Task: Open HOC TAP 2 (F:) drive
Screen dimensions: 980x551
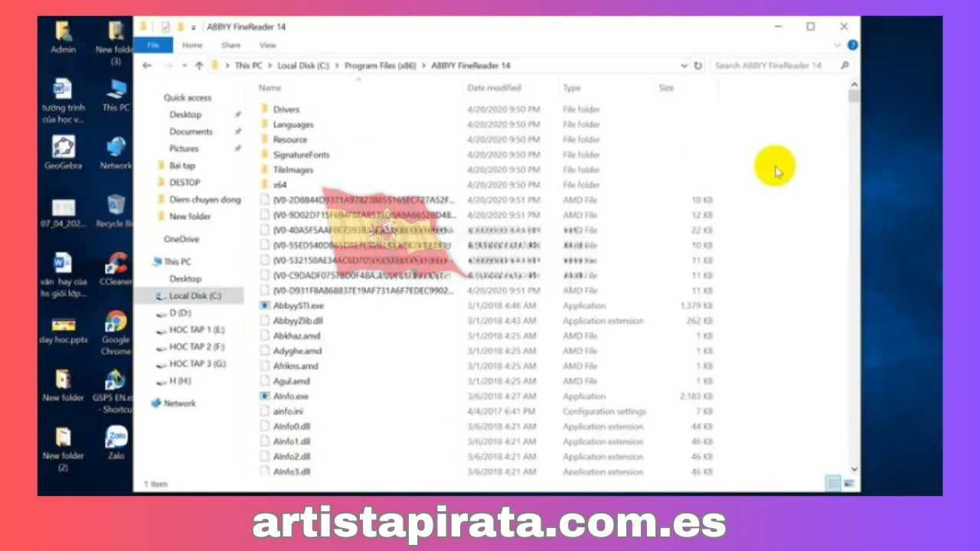Action: [196, 347]
